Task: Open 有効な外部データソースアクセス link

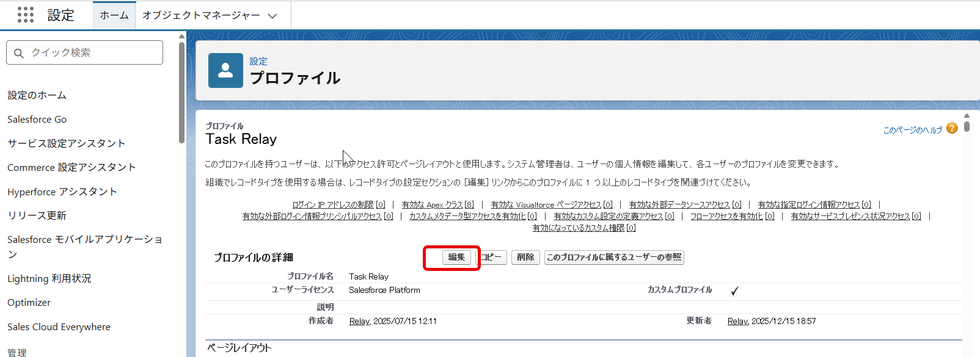Action: tap(685, 204)
